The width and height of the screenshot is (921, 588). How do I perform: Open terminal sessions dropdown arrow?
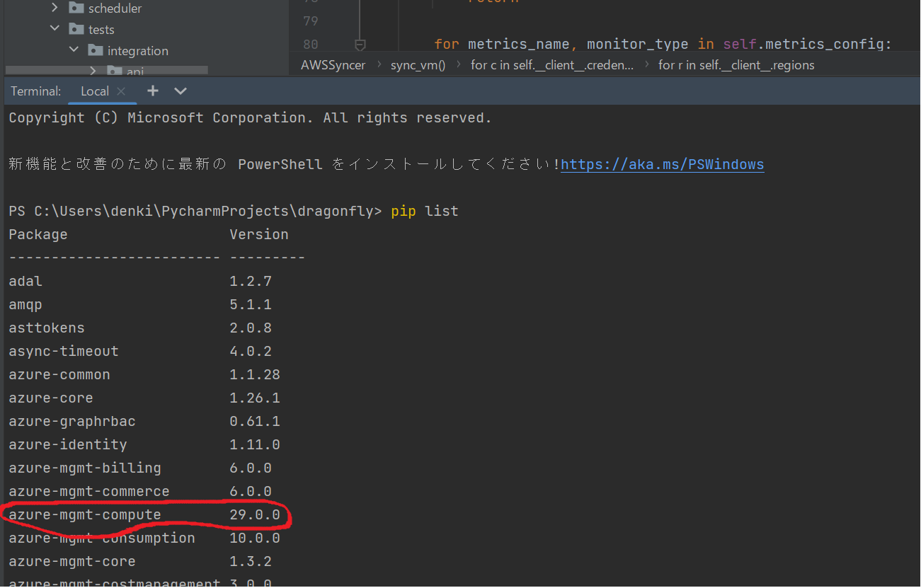tap(181, 91)
